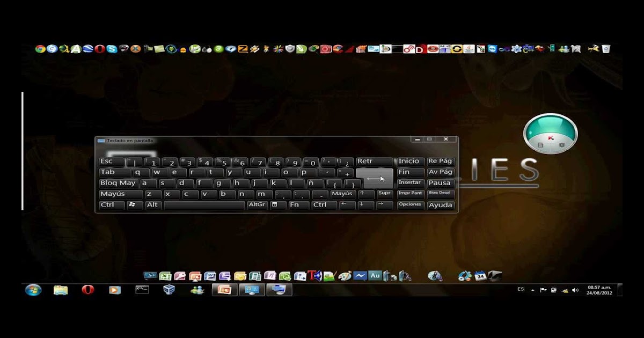Click the Mayús key beside z

[x=121, y=194]
